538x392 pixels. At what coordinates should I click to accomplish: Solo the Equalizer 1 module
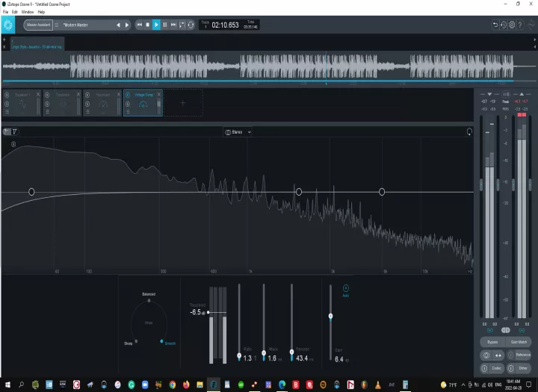click(x=7, y=104)
